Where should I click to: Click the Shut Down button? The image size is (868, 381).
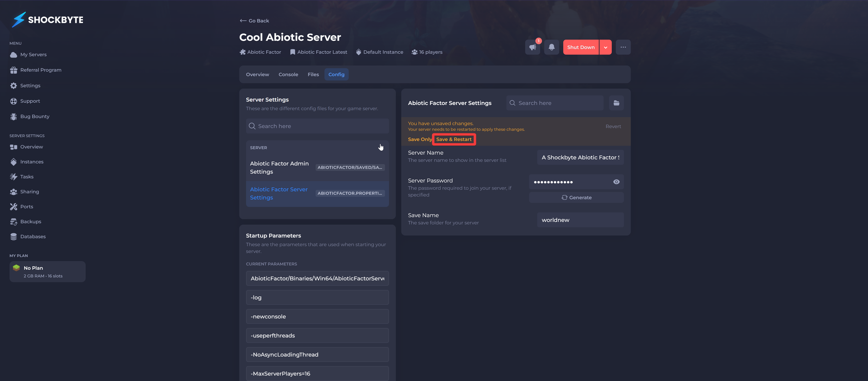[580, 47]
